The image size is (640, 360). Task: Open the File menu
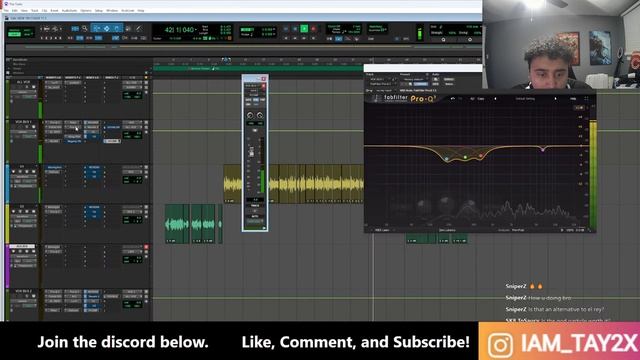point(6,10)
